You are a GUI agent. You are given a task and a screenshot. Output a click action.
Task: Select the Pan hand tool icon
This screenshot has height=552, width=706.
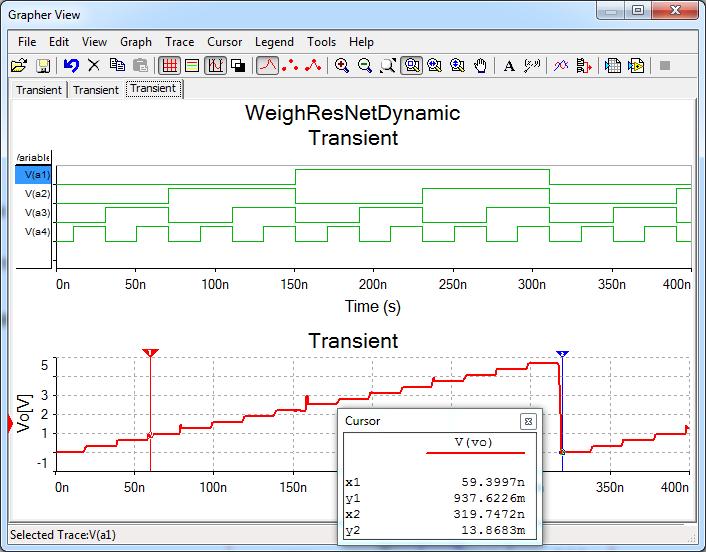tap(480, 66)
